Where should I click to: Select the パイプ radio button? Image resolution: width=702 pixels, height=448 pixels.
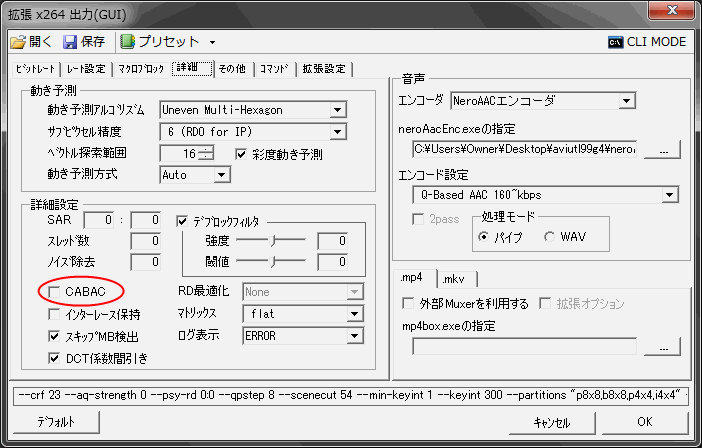pos(483,236)
